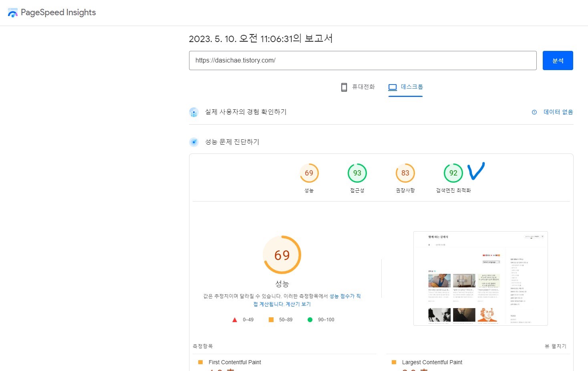This screenshot has height=371, width=588.
Task: Click the 권장사항 83 score gauge
Action: tap(405, 173)
